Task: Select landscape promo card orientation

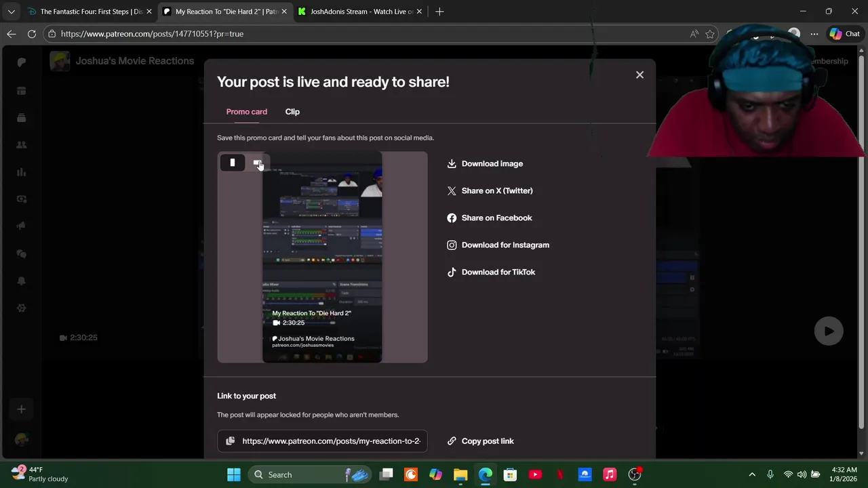Action: point(257,163)
